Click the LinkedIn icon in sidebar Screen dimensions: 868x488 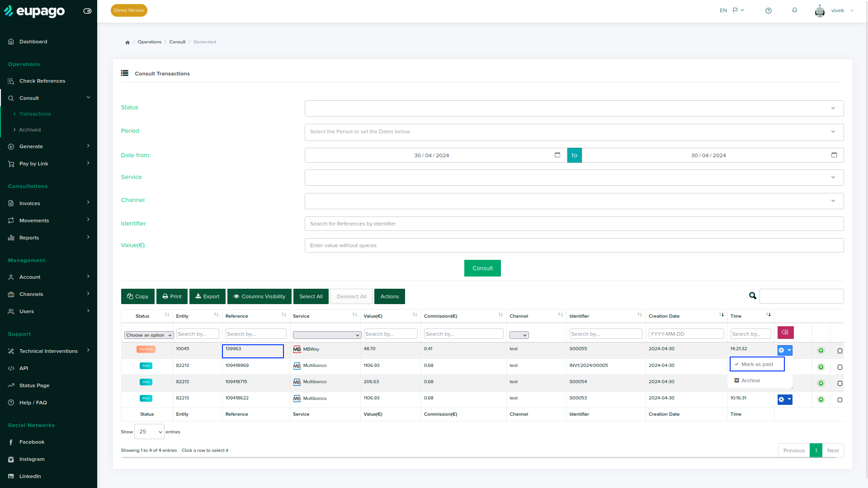pyautogui.click(x=11, y=476)
